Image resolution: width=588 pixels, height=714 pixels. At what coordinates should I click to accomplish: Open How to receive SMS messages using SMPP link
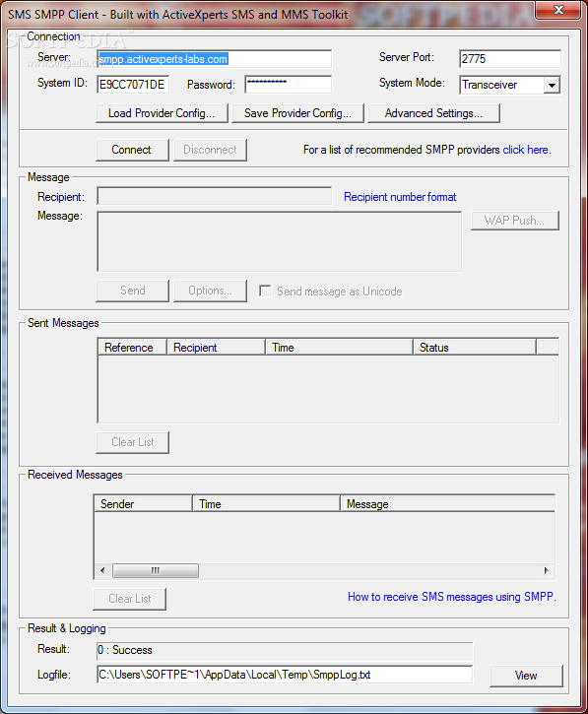click(452, 597)
